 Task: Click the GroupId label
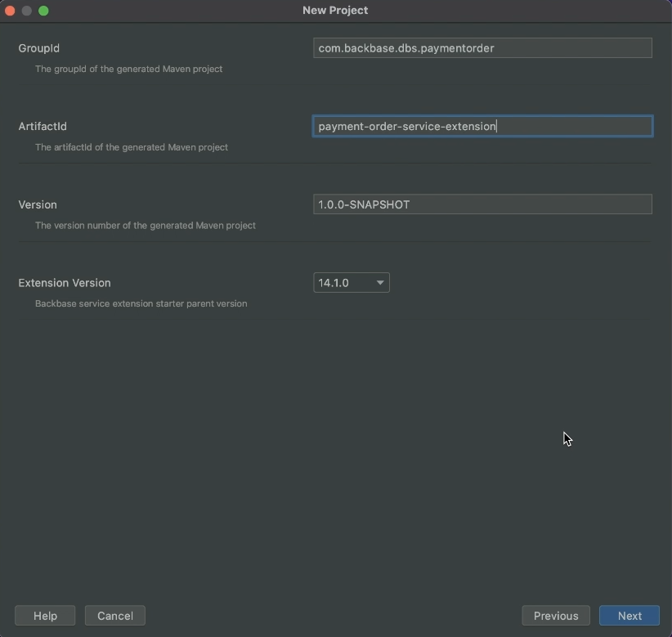[39, 48]
